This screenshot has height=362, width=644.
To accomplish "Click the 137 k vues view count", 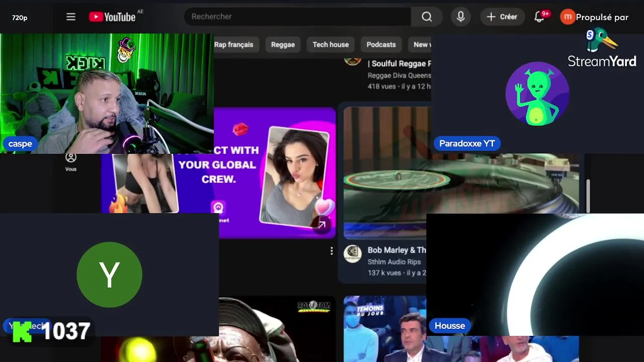I will (x=384, y=273).
